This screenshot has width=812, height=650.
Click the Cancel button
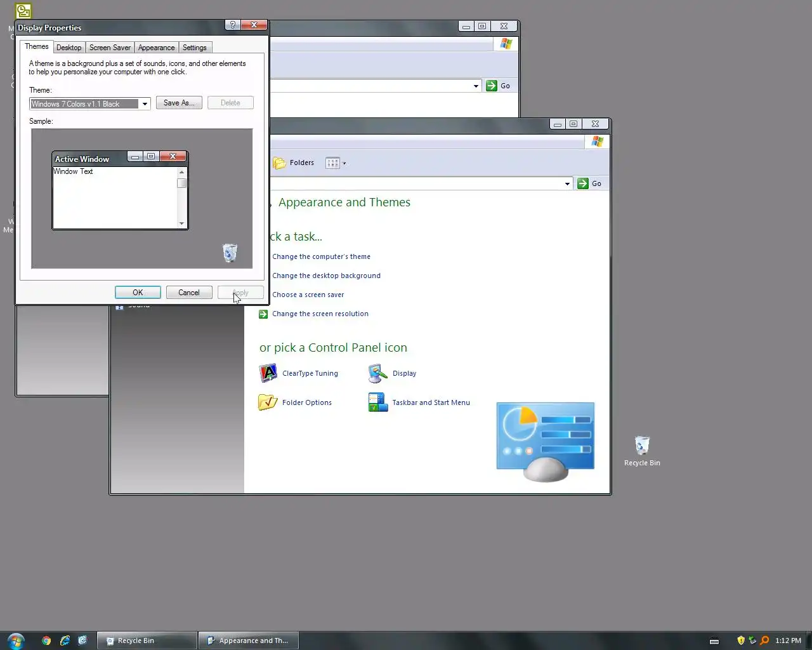(x=189, y=293)
